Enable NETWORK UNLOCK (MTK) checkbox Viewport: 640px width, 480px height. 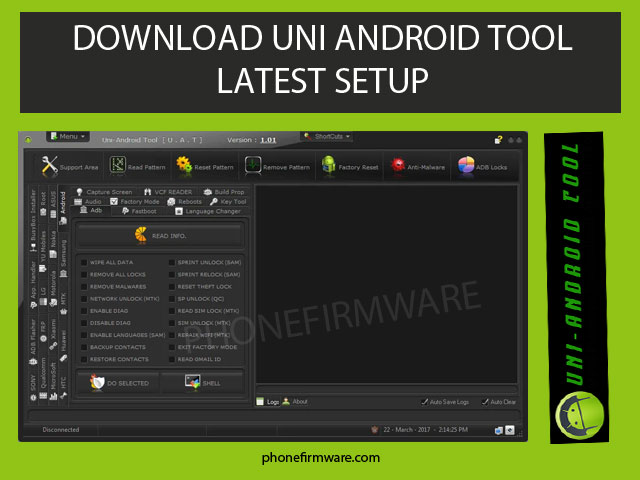[x=84, y=299]
